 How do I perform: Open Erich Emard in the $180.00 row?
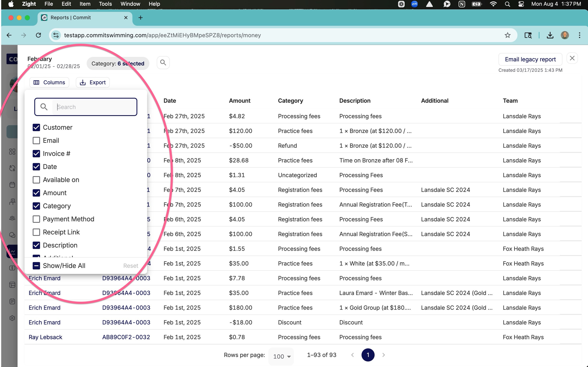point(45,308)
